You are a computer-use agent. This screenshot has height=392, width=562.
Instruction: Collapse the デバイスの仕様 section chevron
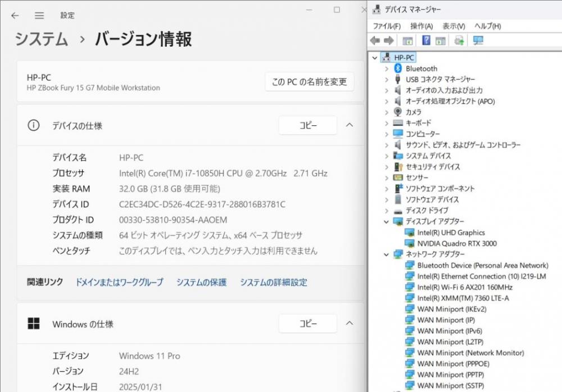click(x=350, y=125)
